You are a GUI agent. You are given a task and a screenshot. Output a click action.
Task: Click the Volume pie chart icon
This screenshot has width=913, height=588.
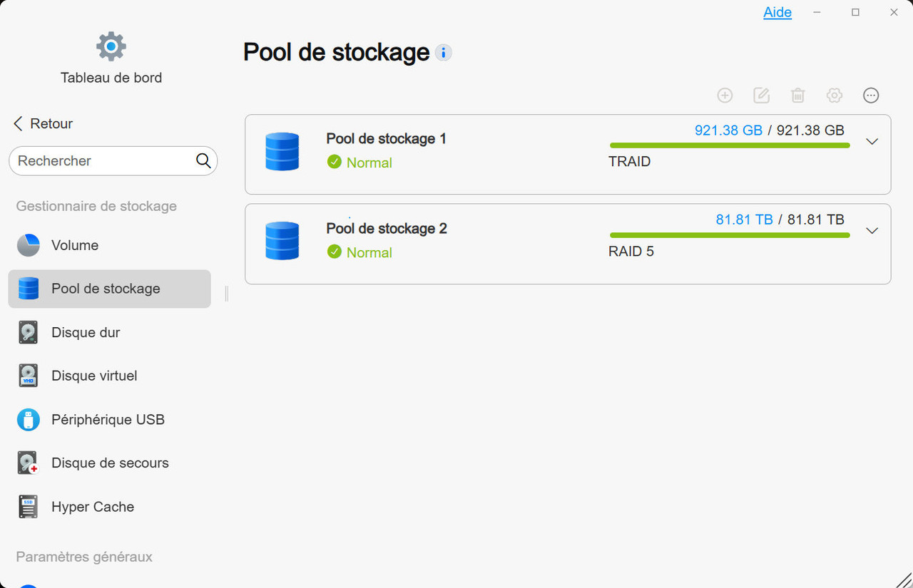(x=29, y=245)
